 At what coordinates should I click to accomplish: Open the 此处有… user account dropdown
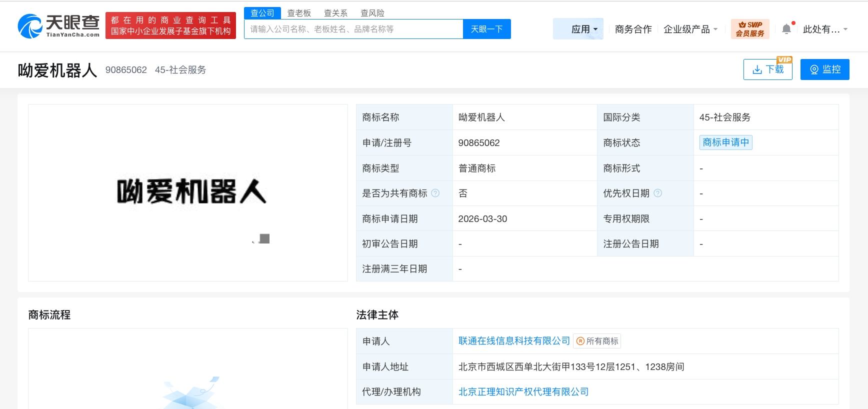(x=825, y=29)
